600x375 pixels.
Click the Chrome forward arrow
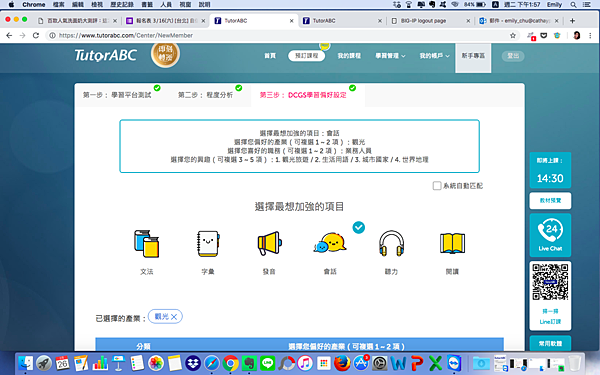(x=23, y=36)
